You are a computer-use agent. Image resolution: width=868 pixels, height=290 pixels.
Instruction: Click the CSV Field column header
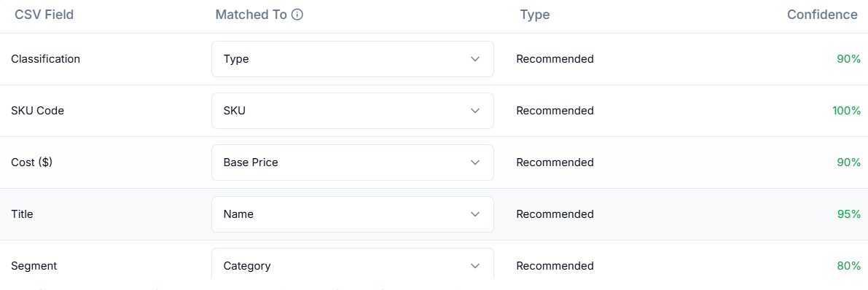point(44,15)
